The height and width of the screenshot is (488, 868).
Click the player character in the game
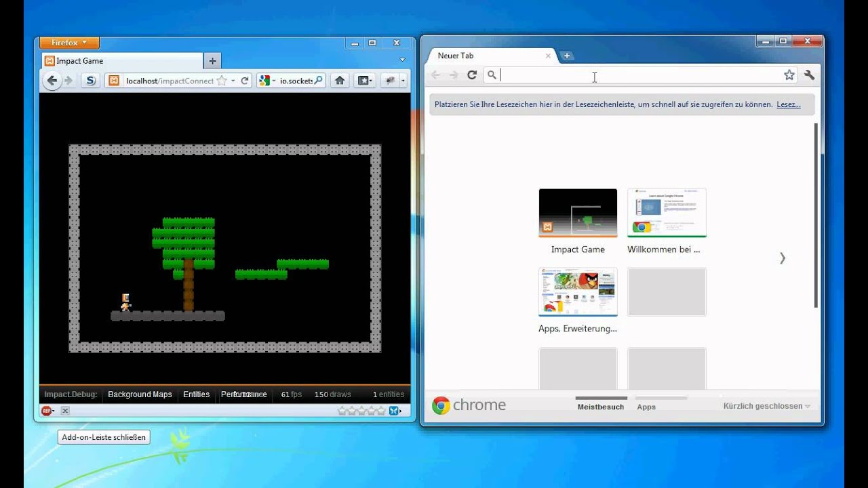pyautogui.click(x=125, y=302)
